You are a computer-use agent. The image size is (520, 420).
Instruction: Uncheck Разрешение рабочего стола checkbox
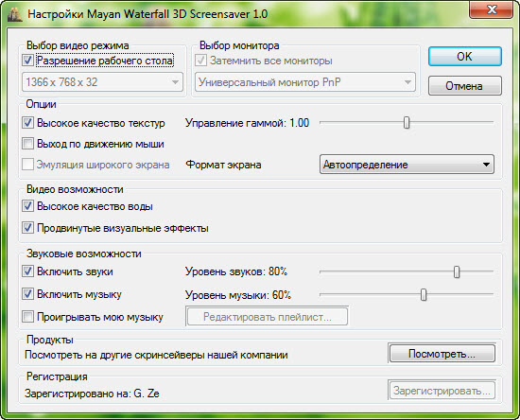[x=27, y=61]
